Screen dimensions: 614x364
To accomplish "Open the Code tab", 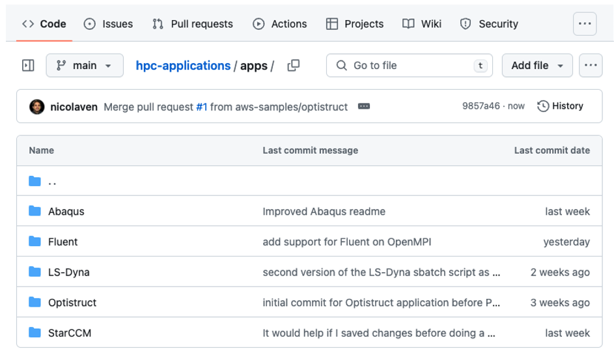I will [44, 24].
